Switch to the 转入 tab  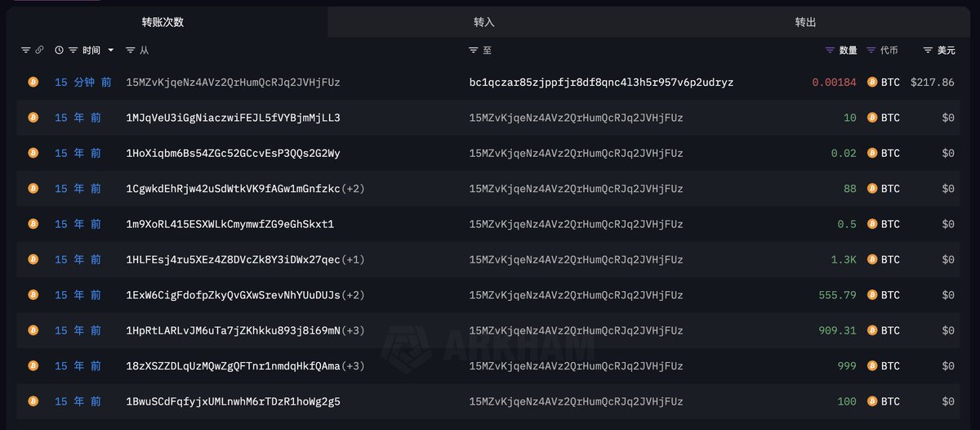tap(484, 22)
